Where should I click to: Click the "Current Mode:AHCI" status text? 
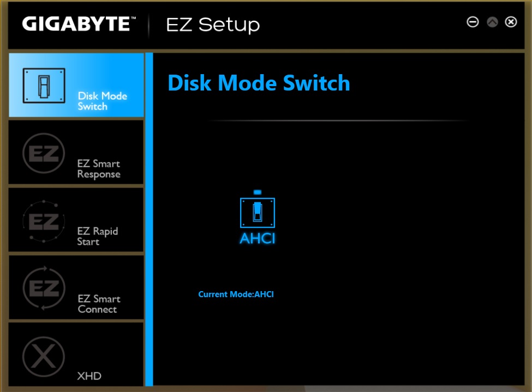coord(236,294)
